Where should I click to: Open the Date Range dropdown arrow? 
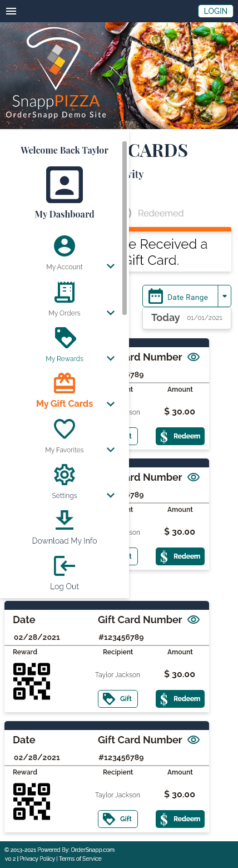click(x=225, y=297)
